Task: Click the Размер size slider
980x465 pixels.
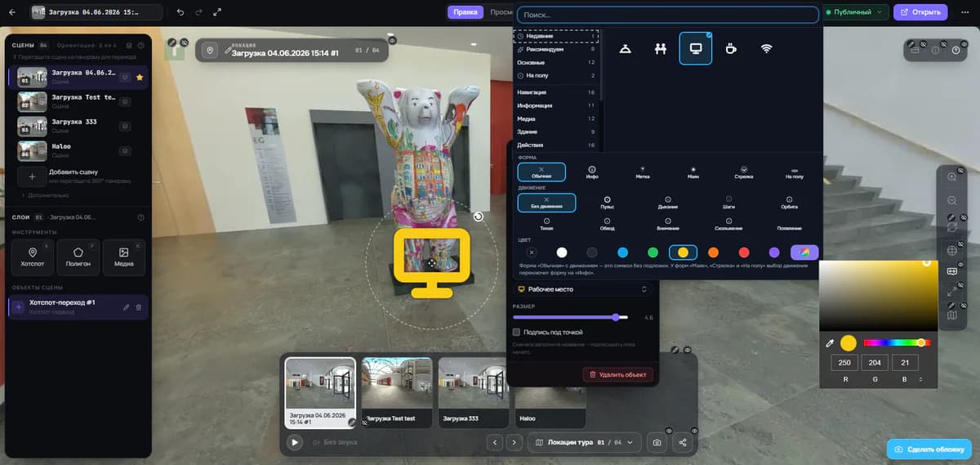Action: (571, 317)
